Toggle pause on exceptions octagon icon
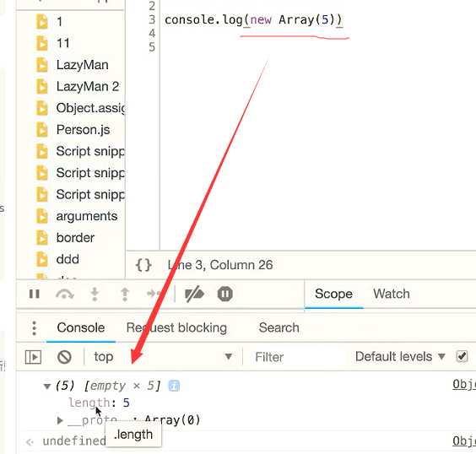Viewport: 476px width, 454px height. 225,294
